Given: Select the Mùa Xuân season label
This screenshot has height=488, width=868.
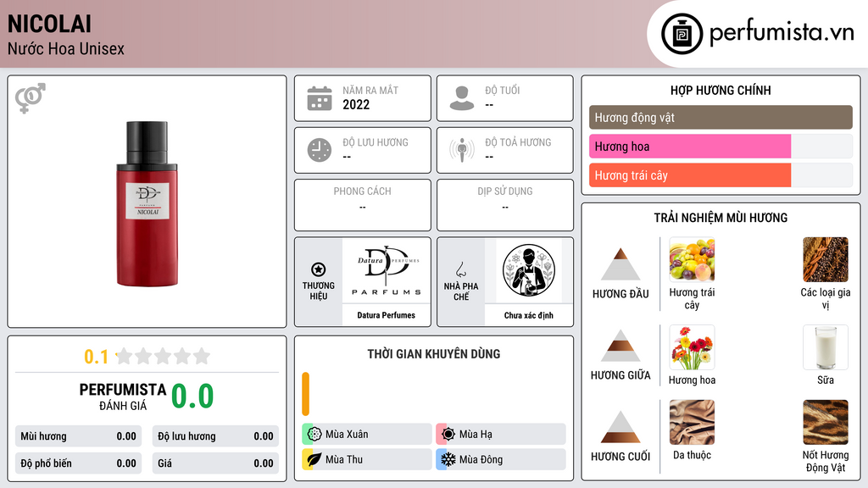Looking at the screenshot, I should pyautogui.click(x=347, y=435).
